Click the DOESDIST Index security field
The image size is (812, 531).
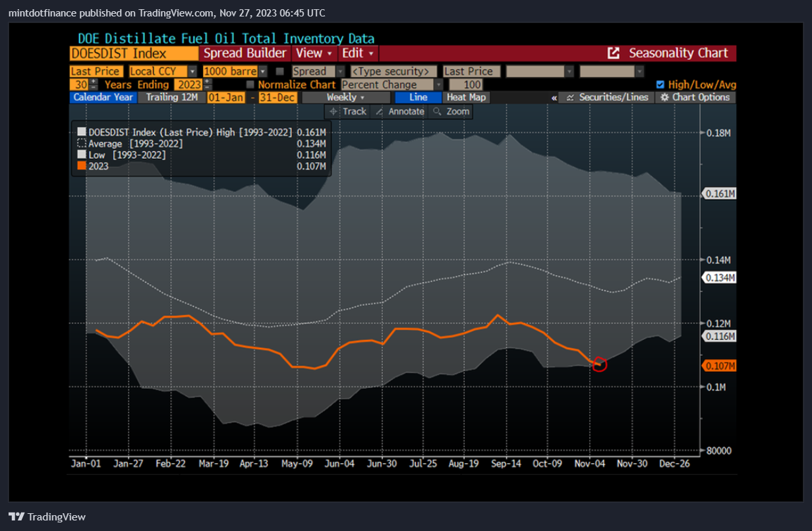click(134, 53)
